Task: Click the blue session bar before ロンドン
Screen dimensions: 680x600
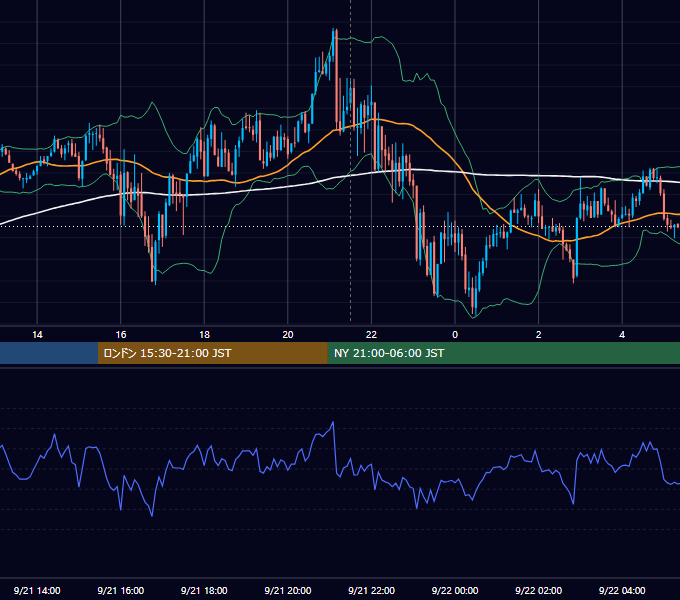Action: pyautogui.click(x=49, y=353)
